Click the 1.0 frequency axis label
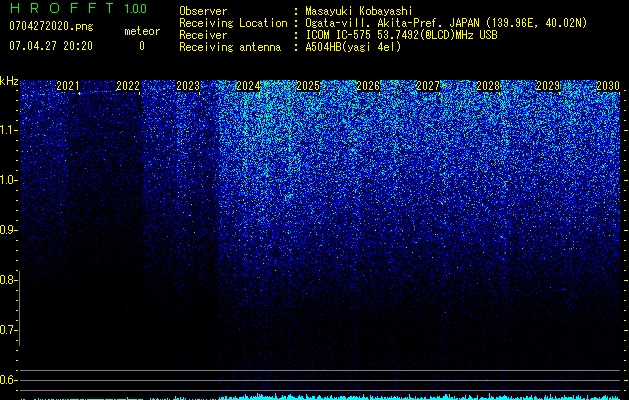Screen dimensions: 629x400 pos(8,180)
